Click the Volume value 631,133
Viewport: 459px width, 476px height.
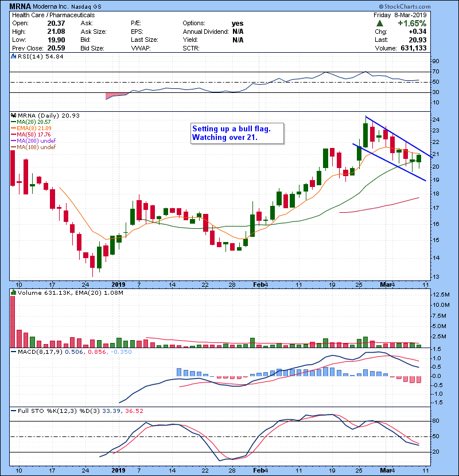click(414, 48)
